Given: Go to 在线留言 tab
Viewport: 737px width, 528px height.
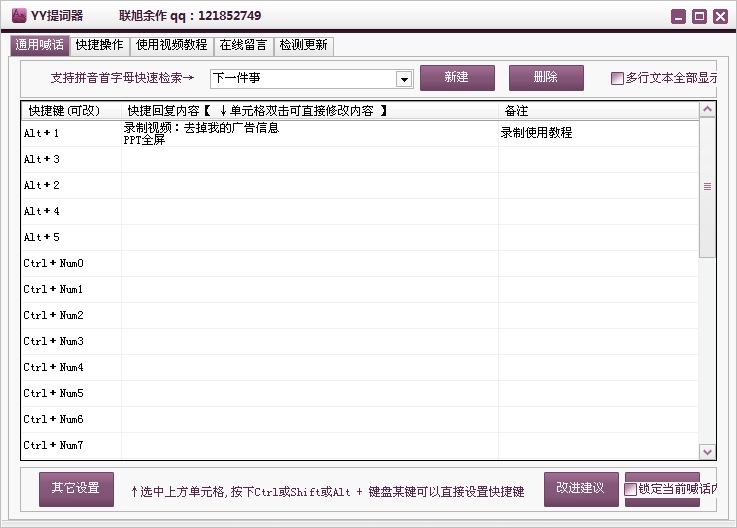Looking at the screenshot, I should click(244, 45).
